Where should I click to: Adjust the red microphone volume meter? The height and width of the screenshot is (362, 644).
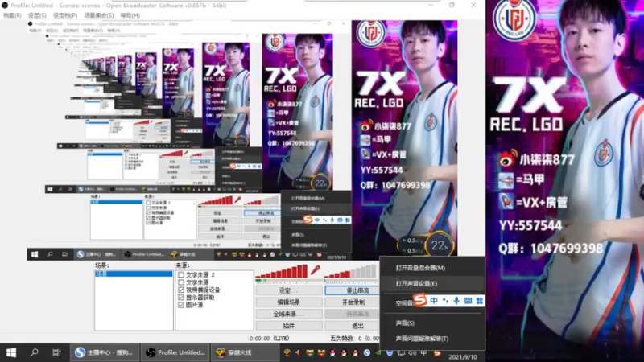[281, 271]
